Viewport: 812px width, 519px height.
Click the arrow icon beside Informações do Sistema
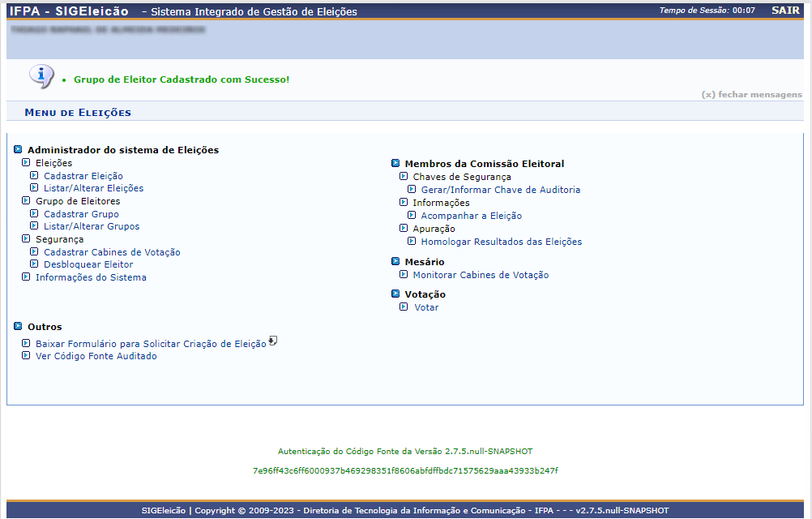[x=26, y=277]
